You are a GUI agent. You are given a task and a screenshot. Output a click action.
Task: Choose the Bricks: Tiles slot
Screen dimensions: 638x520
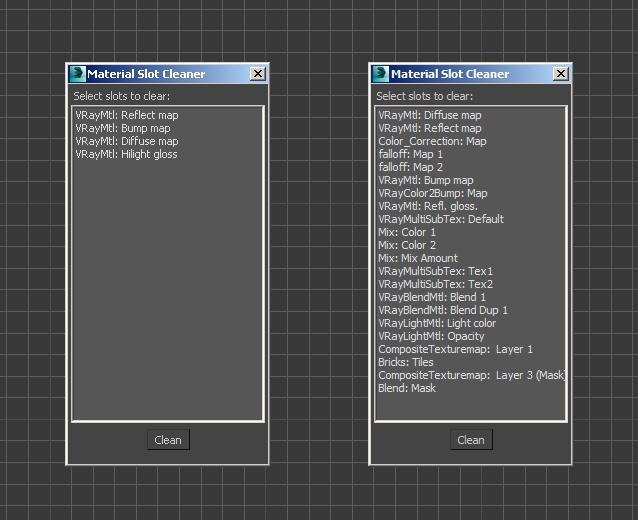click(x=406, y=362)
